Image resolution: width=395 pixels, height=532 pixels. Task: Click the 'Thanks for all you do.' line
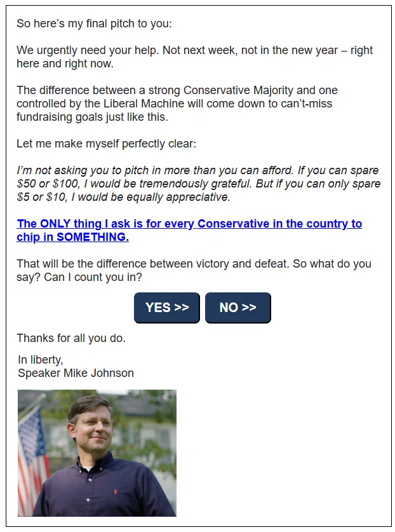[71, 338]
